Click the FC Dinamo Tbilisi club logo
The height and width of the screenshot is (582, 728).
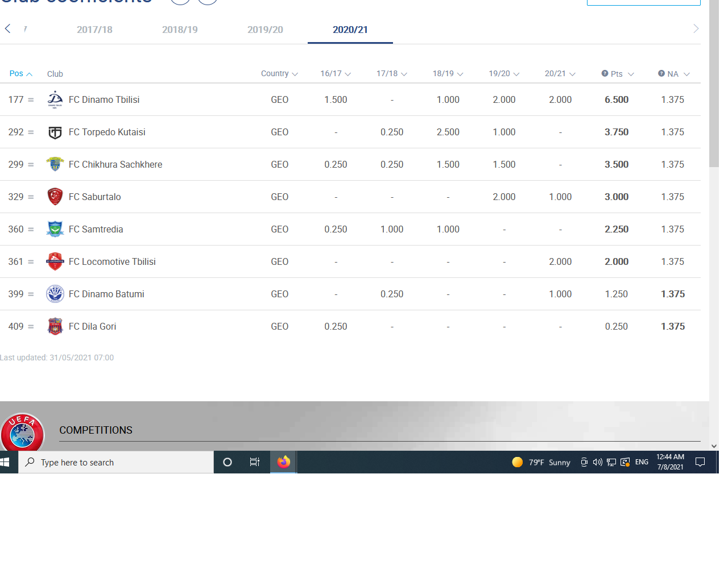click(55, 99)
